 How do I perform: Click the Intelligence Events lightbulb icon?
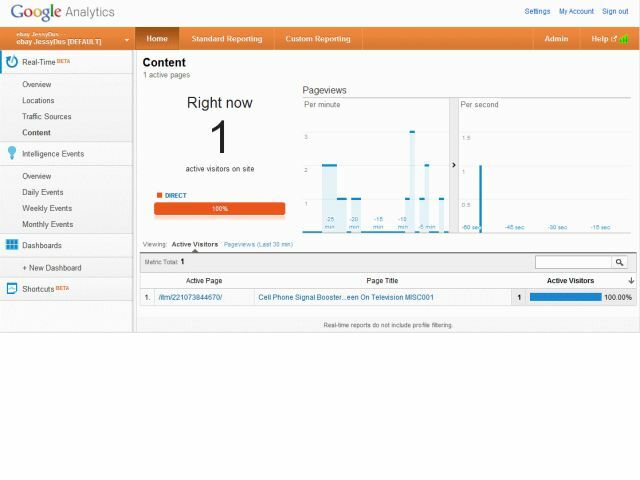coord(12,154)
